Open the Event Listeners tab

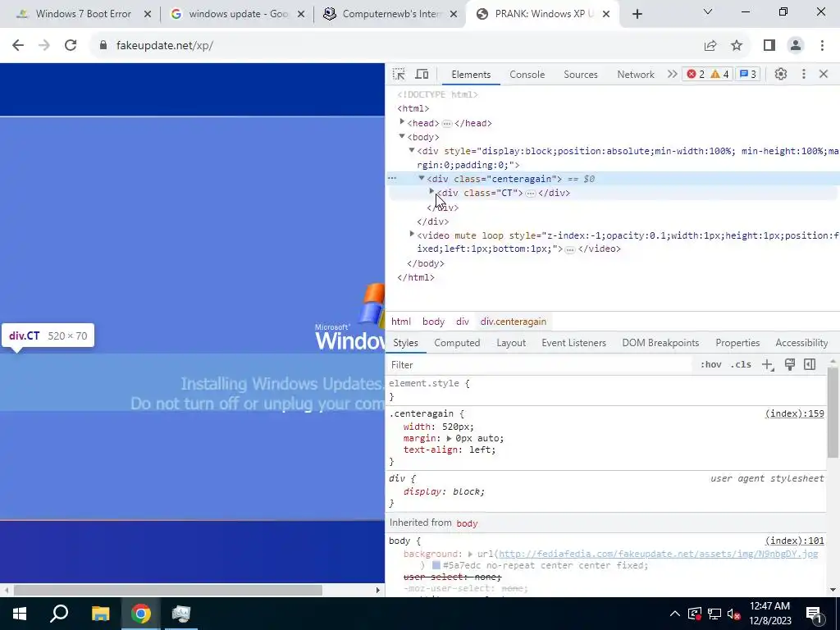[x=573, y=343]
